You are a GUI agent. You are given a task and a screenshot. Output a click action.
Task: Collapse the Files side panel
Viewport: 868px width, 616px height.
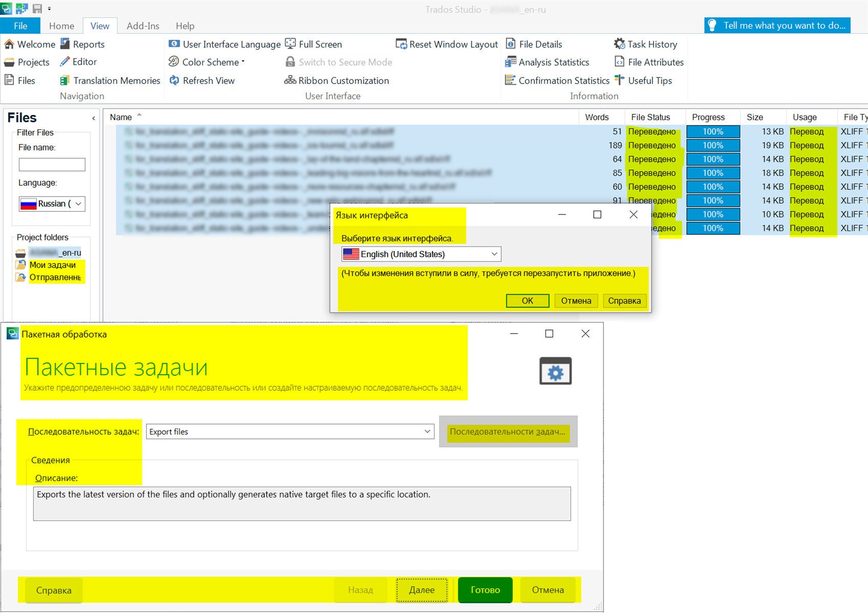(93, 119)
